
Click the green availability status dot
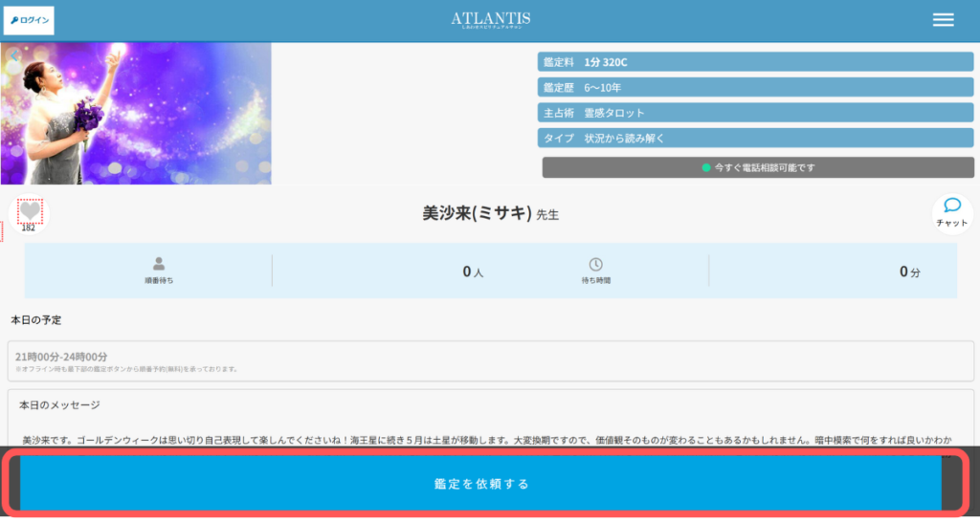coord(706,167)
